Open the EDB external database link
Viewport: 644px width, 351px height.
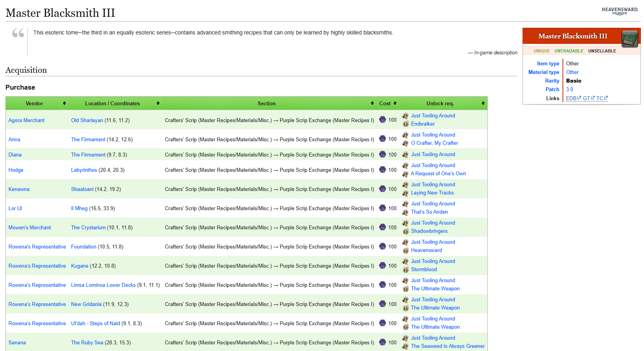[573, 98]
